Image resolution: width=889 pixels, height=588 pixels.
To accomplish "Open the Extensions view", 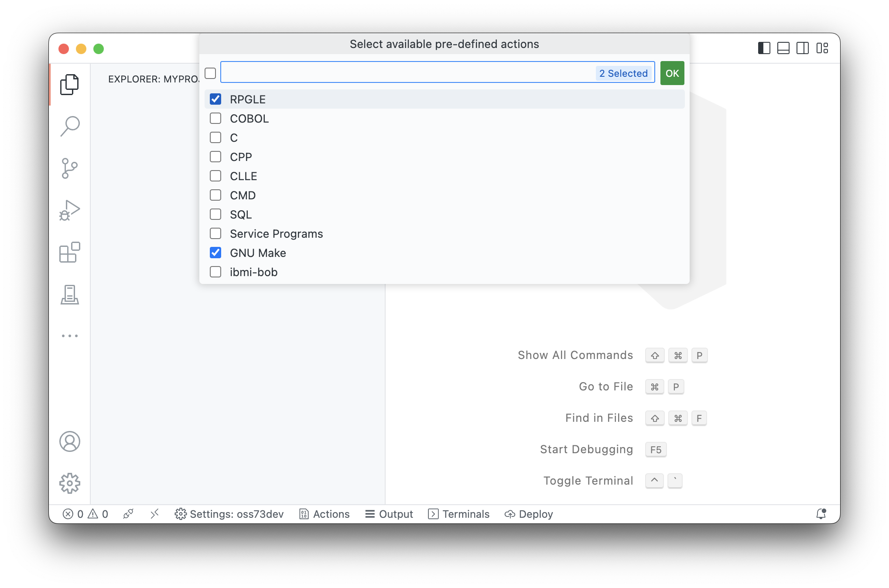I will click(x=70, y=252).
